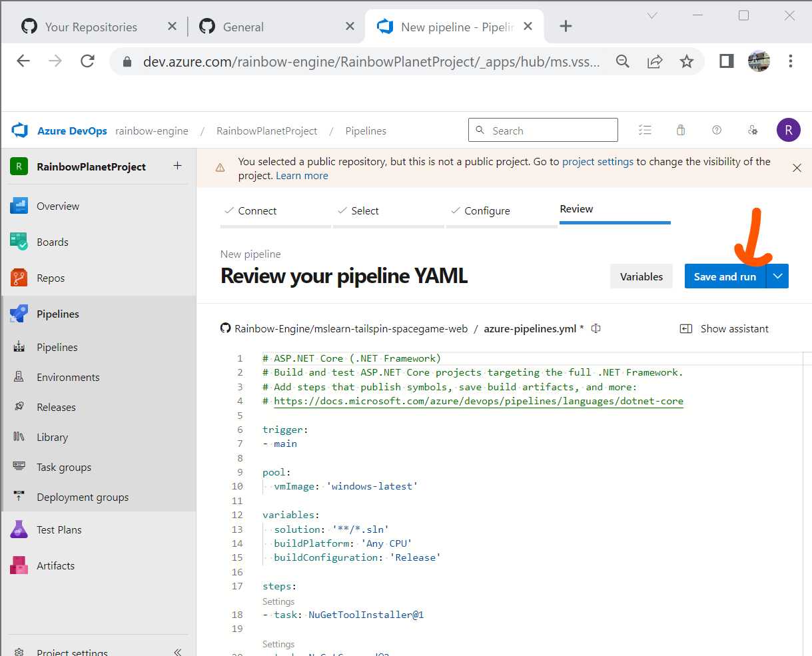Click the Learn more link

point(302,176)
